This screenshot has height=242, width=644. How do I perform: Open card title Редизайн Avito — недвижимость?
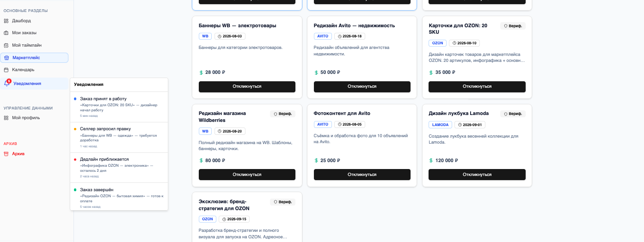(354, 26)
